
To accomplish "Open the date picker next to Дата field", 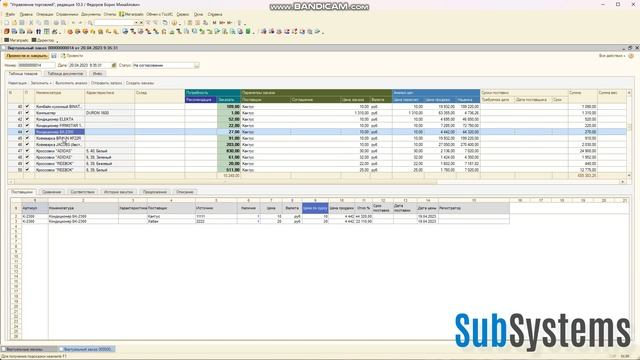I will tap(114, 65).
